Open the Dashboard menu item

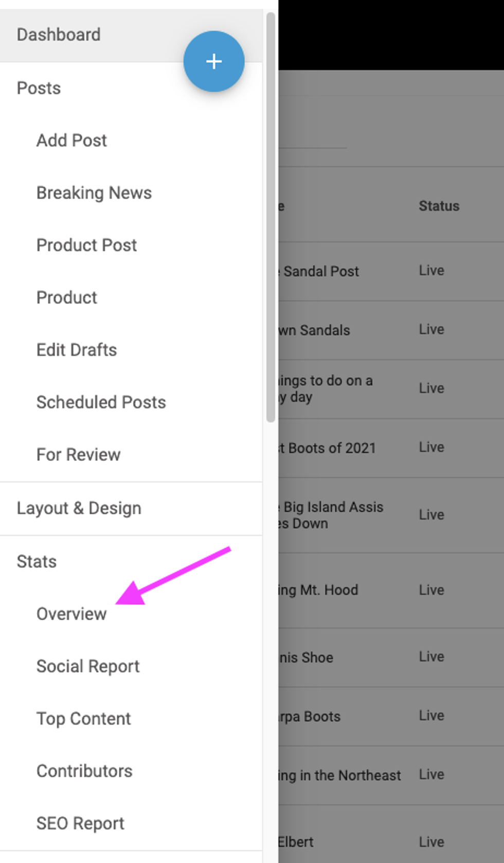click(x=59, y=35)
